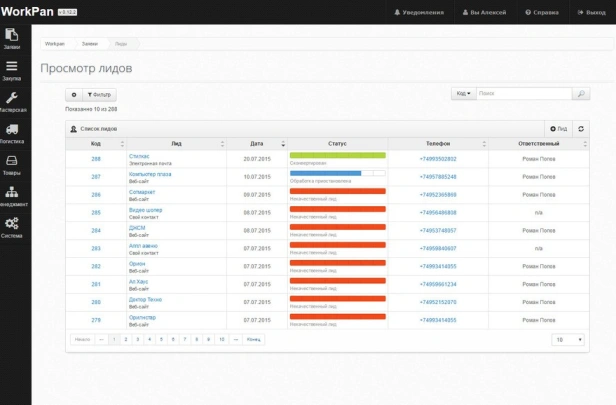Open lead 288 Спспмс link
This screenshot has width=616, height=405.
[139, 156]
